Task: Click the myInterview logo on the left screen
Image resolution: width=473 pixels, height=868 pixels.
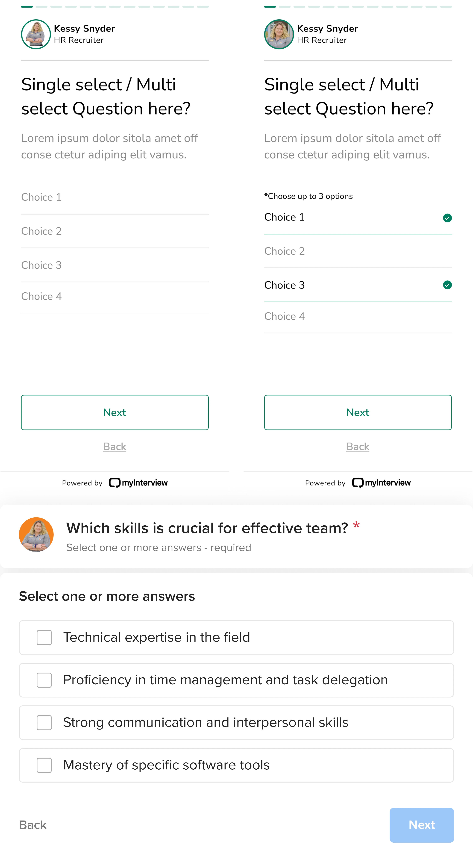Action: pos(138,483)
